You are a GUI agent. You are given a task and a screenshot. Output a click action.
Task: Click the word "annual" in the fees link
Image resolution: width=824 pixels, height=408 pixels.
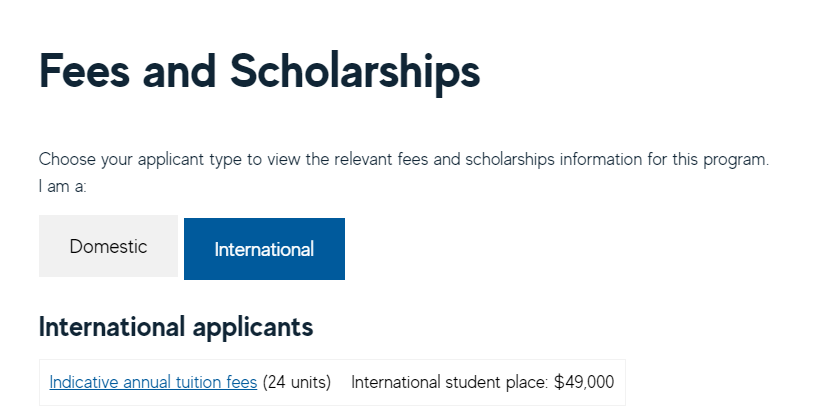[x=146, y=382]
